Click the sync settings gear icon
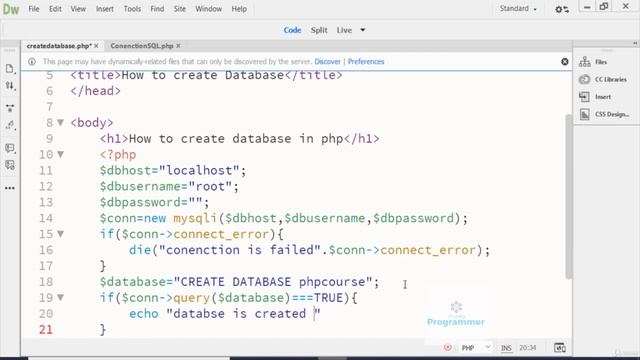640x360 pixels. [x=562, y=9]
